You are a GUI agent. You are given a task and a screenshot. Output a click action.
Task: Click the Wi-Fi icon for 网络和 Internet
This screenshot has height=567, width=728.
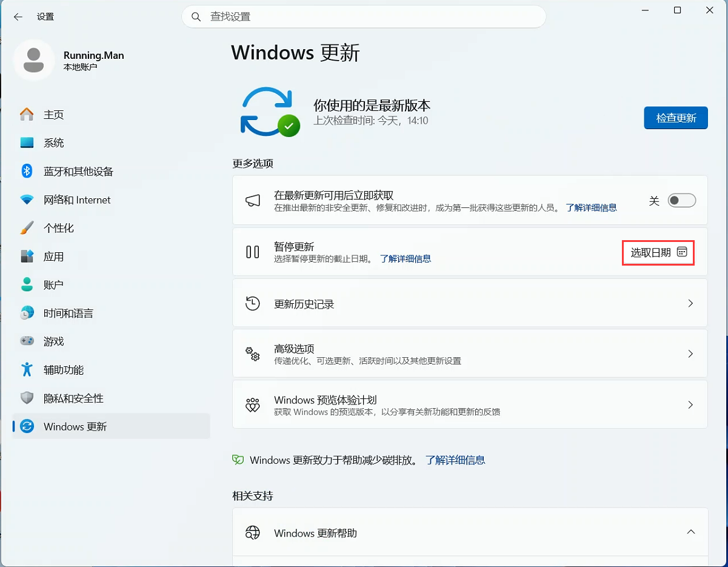(27, 200)
